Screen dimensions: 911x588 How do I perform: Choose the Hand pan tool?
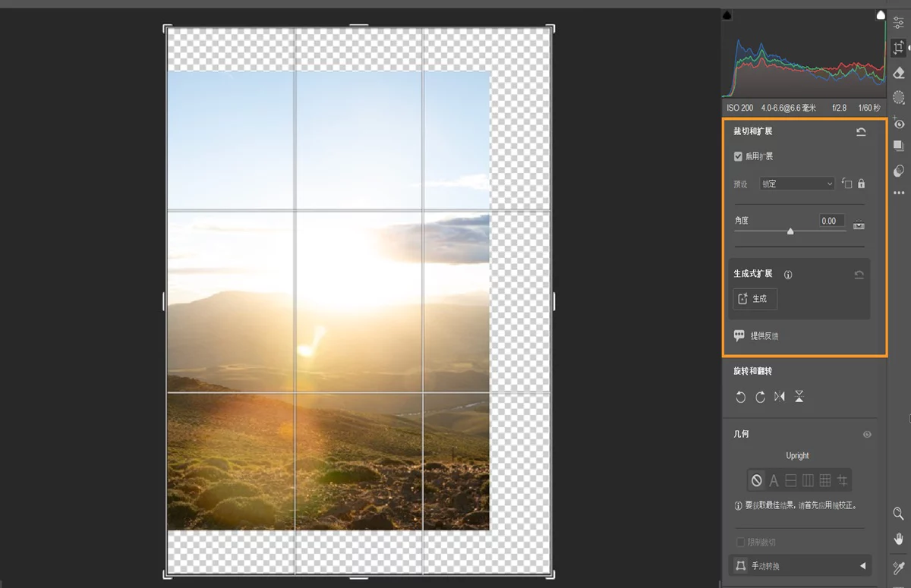(899, 539)
